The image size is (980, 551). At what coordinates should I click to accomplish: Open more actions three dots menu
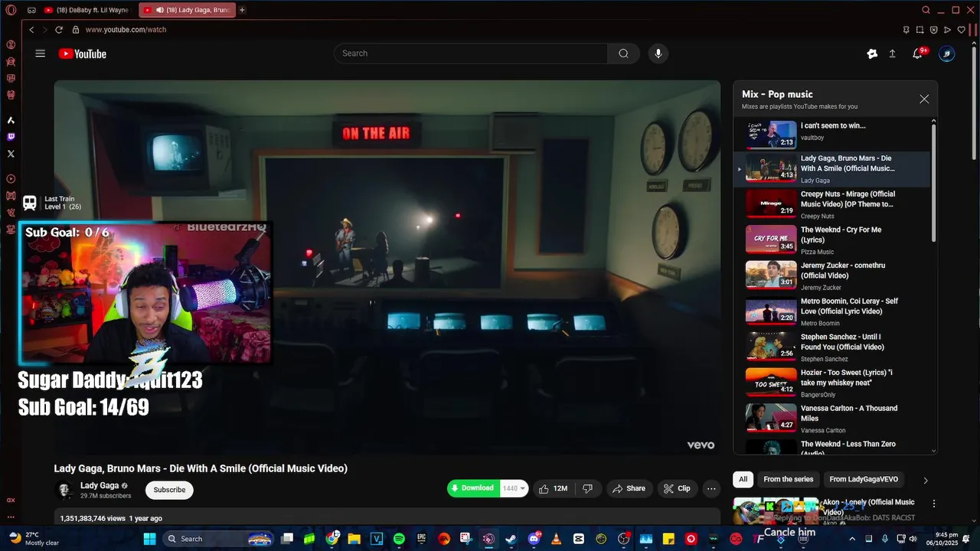point(711,488)
